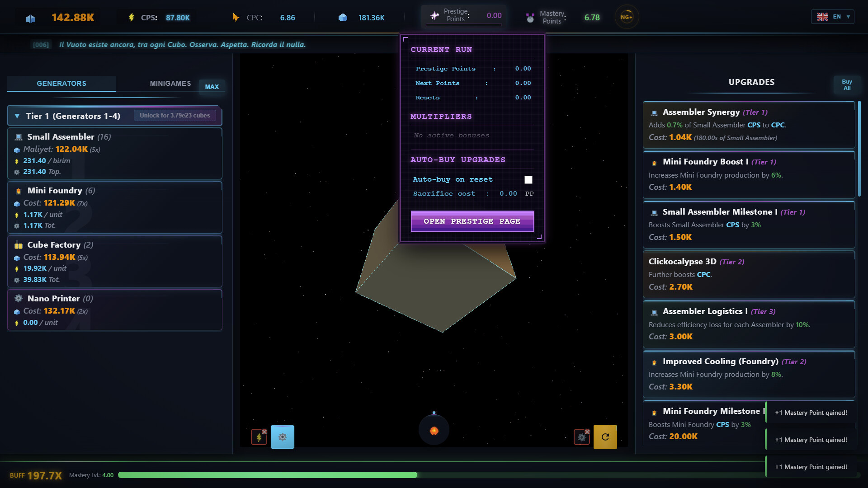Select the fireball at the cube's base

[434, 430]
